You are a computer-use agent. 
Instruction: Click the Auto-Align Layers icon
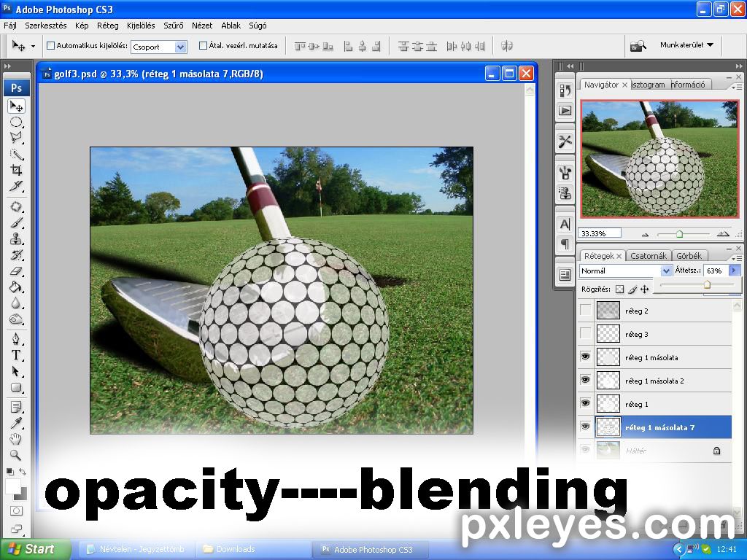(x=507, y=46)
